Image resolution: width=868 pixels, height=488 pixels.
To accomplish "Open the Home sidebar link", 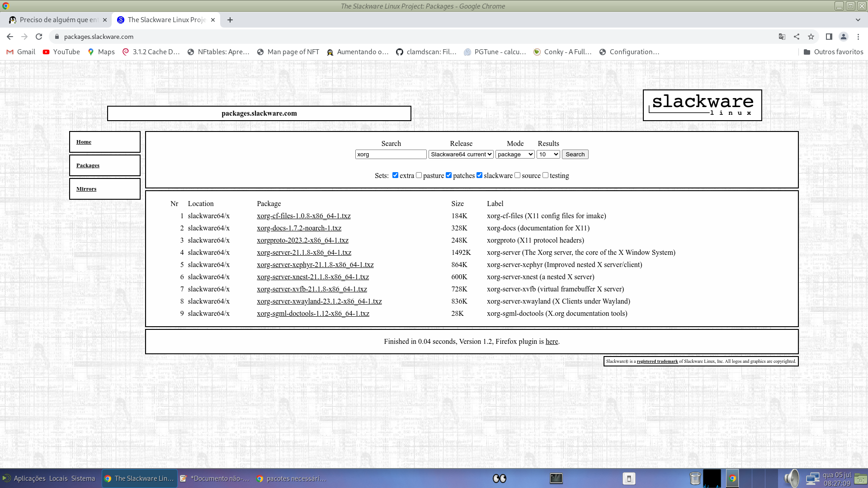I will (x=84, y=142).
